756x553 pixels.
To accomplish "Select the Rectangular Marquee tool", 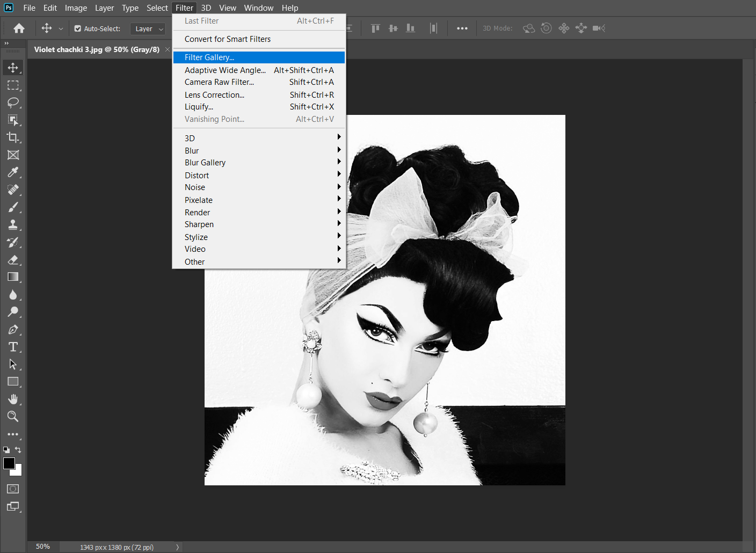I will click(13, 85).
